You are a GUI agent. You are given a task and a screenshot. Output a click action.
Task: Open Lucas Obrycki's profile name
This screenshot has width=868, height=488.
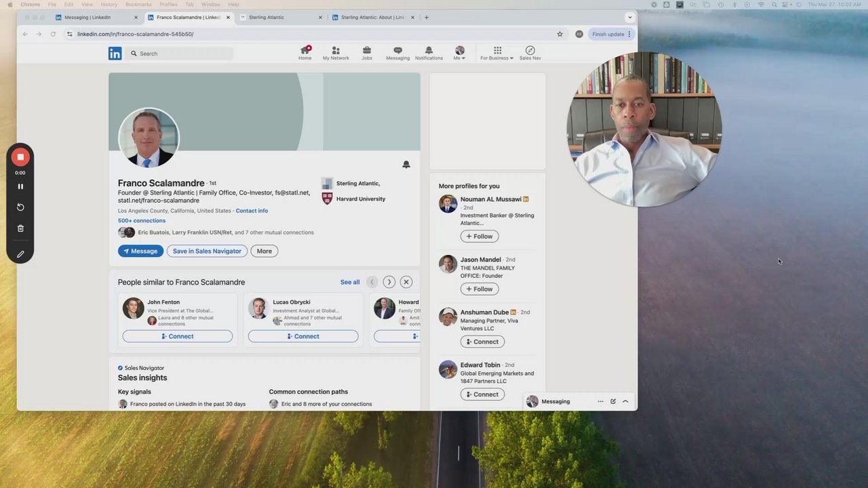(292, 302)
